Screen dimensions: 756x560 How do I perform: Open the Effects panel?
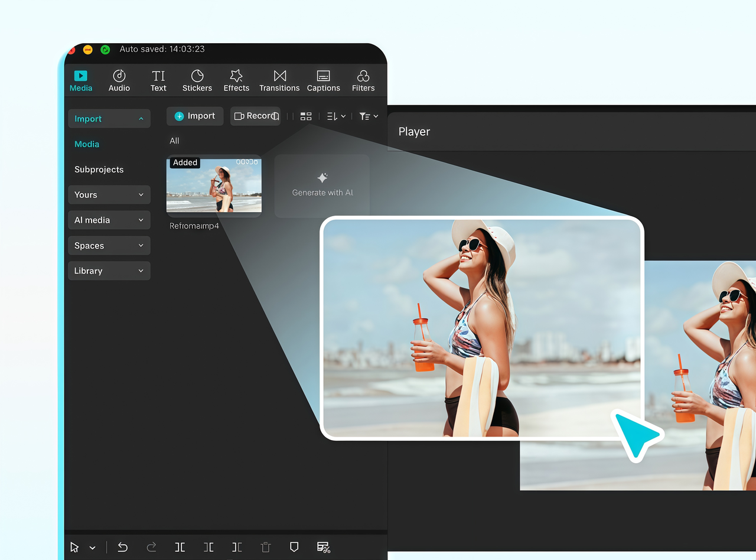236,81
